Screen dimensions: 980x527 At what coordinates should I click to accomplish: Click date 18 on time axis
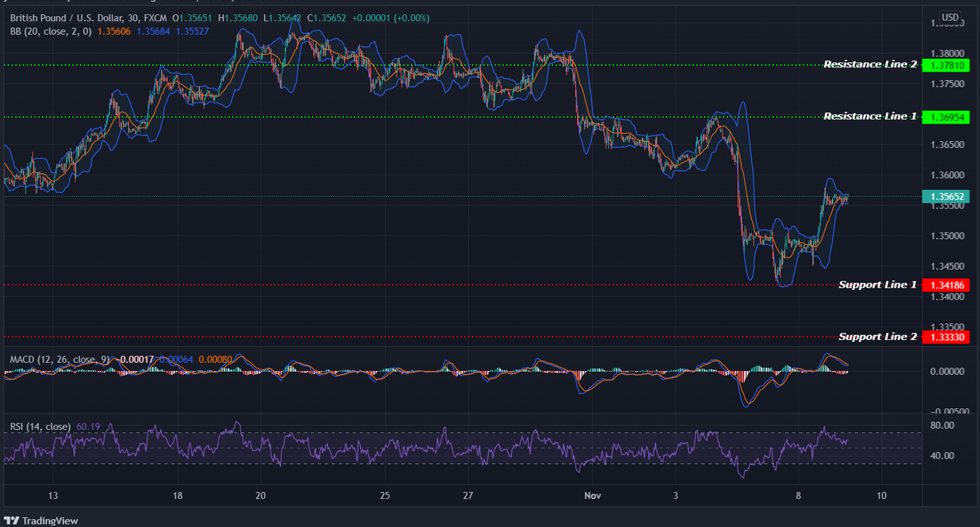(x=178, y=495)
